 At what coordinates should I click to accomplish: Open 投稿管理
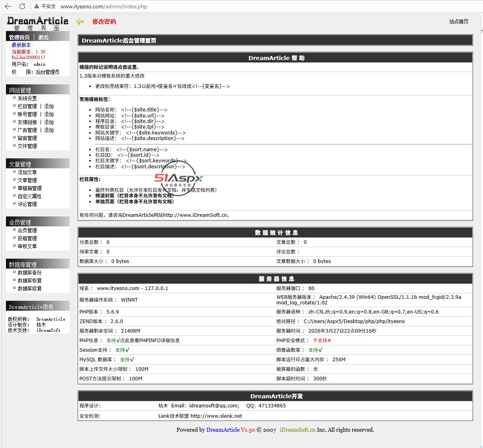[x=27, y=238]
